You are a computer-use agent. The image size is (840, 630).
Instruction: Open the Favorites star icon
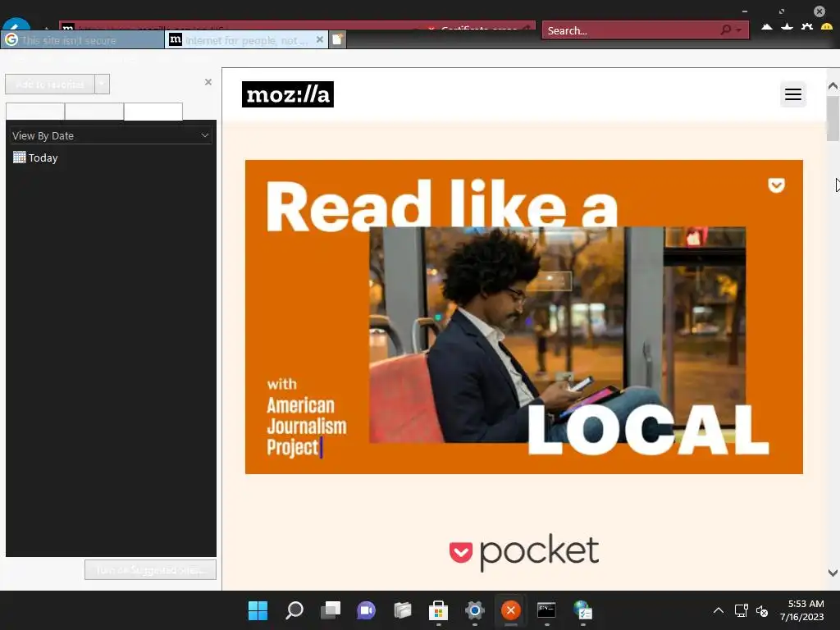point(787,27)
